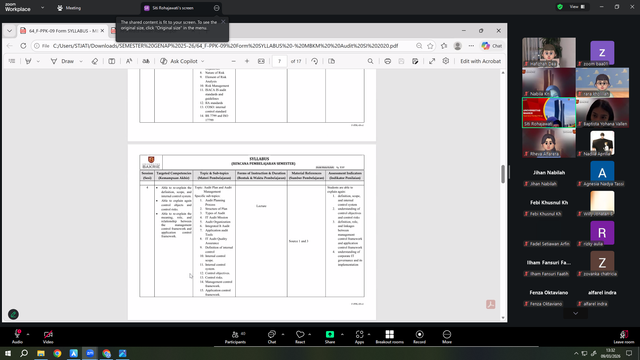Select the 64_F-PPK-09 Form SYLLABUS tab
Screen dimensions: 640x360
[x=63, y=31]
